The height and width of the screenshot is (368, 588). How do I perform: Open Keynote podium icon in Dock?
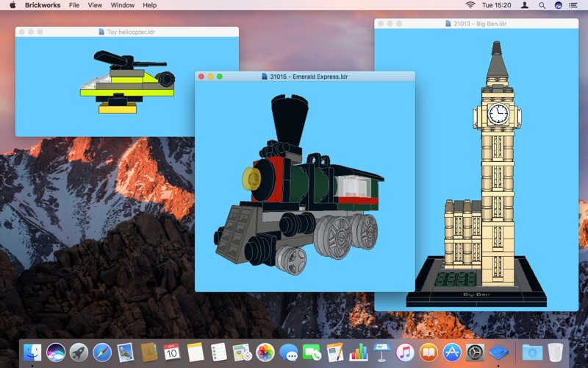381,353
